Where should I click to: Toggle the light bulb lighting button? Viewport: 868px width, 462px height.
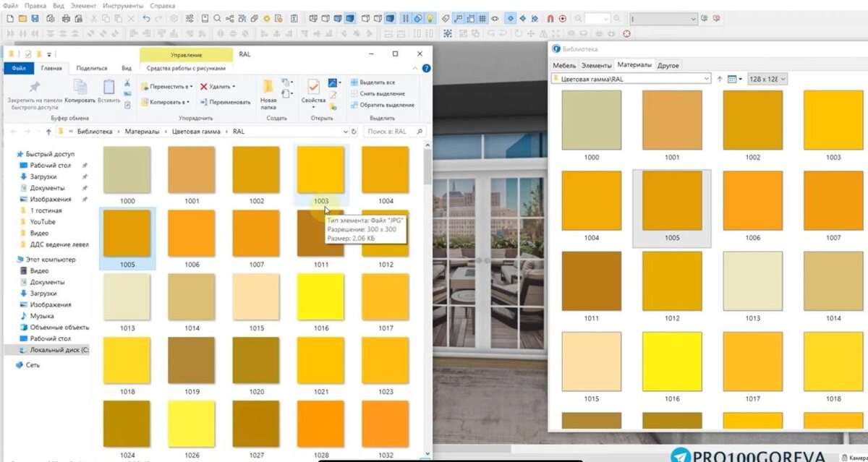(x=430, y=19)
